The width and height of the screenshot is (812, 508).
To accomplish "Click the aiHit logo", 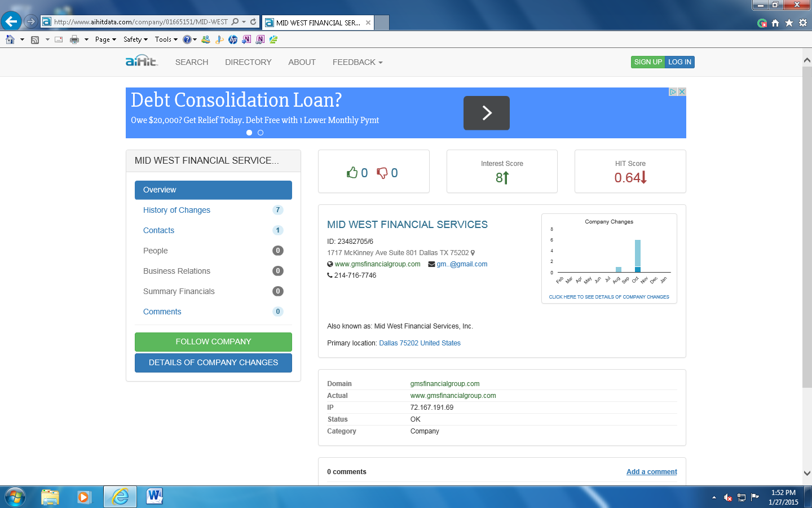I will [x=142, y=61].
